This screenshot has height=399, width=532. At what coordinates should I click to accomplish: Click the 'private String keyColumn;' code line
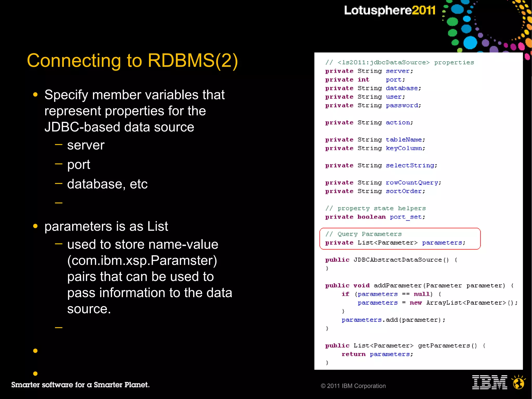point(375,148)
